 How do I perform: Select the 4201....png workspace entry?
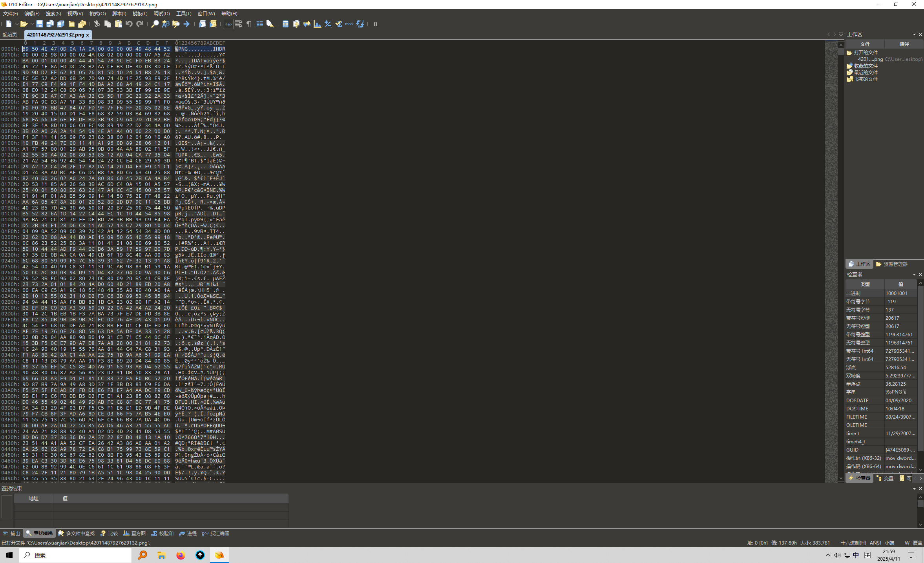(x=870, y=60)
